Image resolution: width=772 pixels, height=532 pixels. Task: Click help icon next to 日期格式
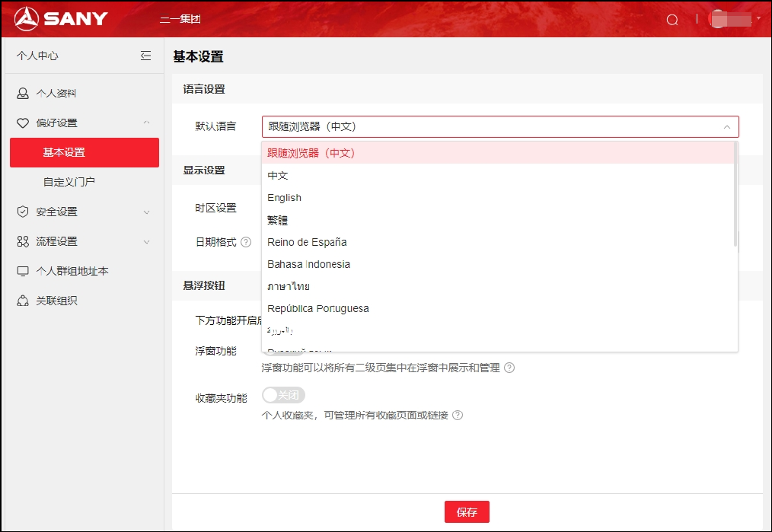pos(246,241)
